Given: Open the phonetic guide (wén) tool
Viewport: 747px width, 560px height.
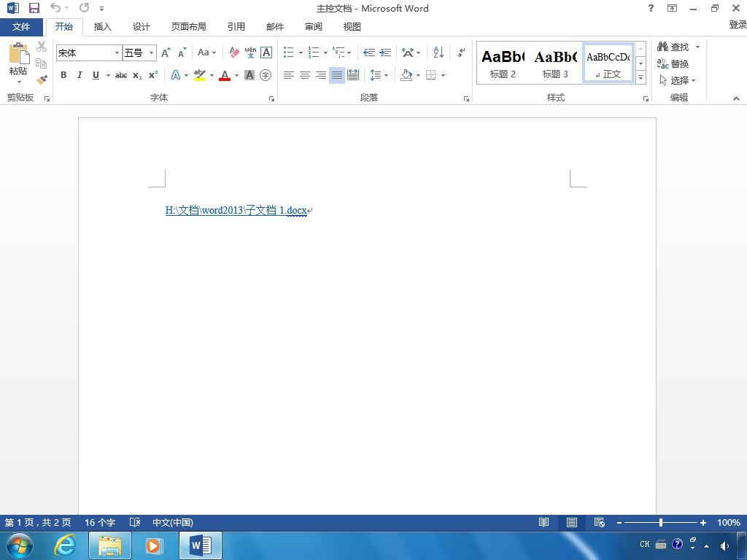Looking at the screenshot, I should 250,52.
